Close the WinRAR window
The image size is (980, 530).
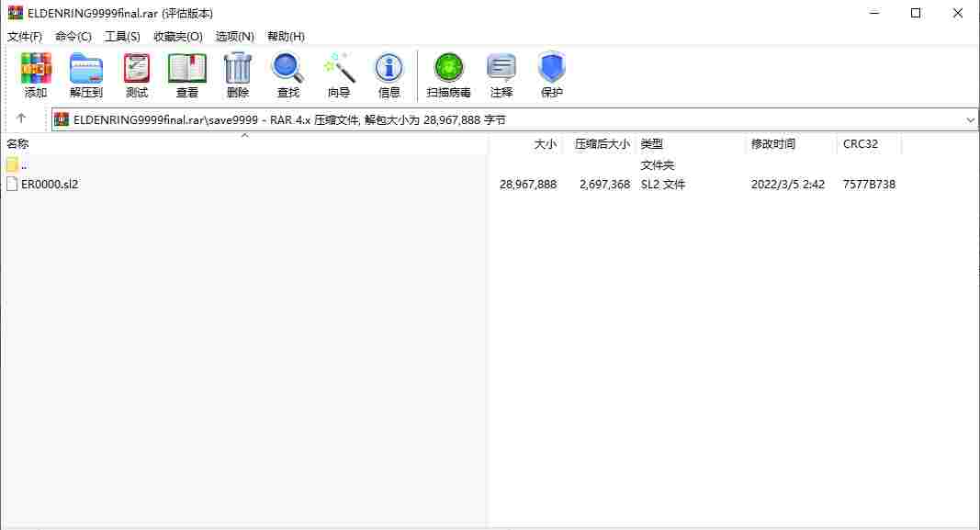point(958,13)
